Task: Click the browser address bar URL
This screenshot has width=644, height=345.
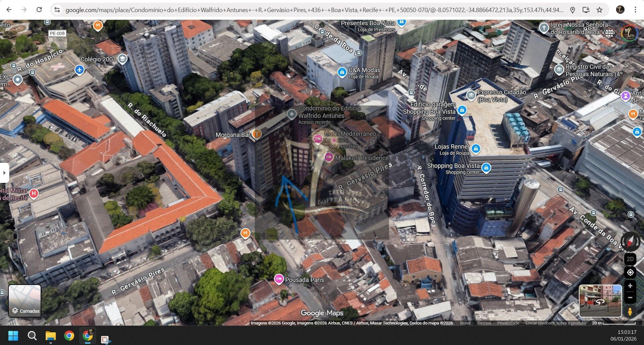Action: (x=314, y=10)
